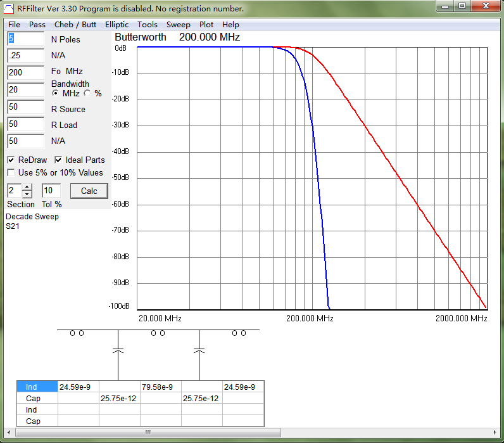Click the first series inductor symbol in schematic

[77, 333]
